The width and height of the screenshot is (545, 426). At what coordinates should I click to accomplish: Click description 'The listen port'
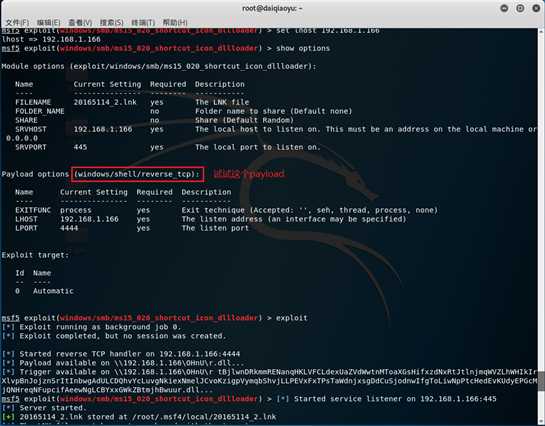click(215, 228)
